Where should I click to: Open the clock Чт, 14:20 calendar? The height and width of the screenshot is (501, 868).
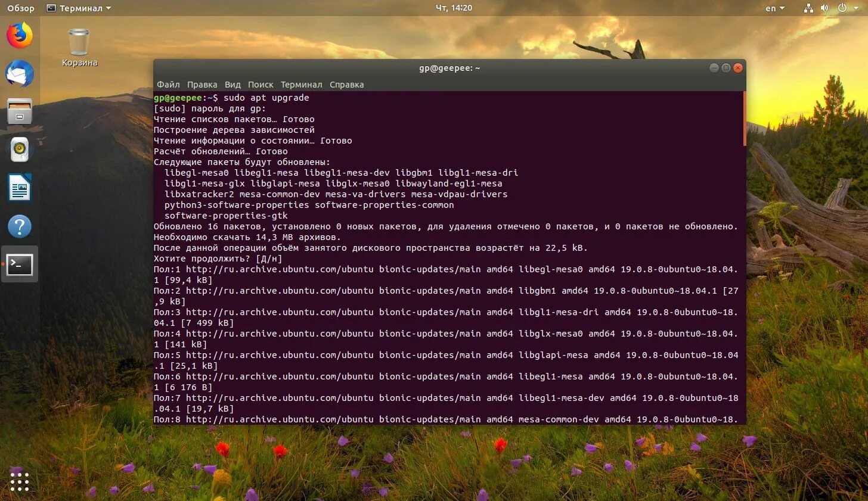pyautogui.click(x=454, y=8)
